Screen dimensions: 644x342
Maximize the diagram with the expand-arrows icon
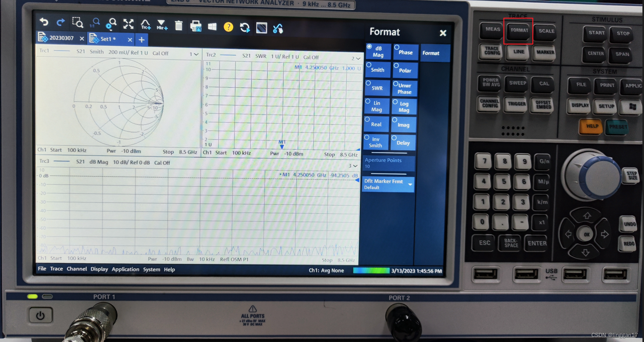click(x=128, y=24)
